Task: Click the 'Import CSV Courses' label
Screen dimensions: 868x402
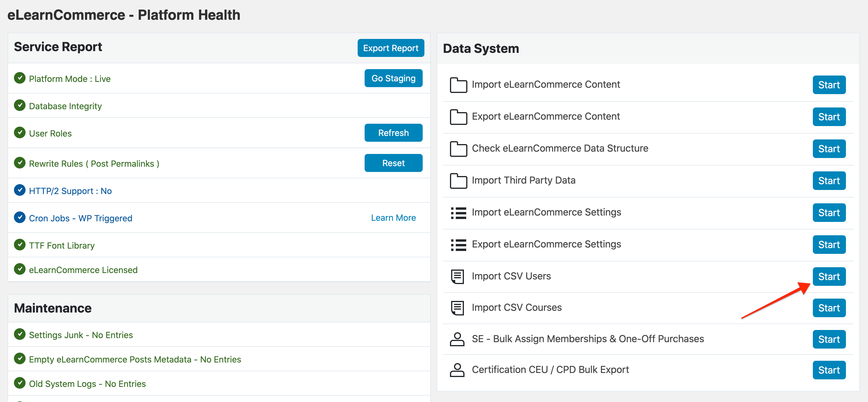Action: pos(516,308)
